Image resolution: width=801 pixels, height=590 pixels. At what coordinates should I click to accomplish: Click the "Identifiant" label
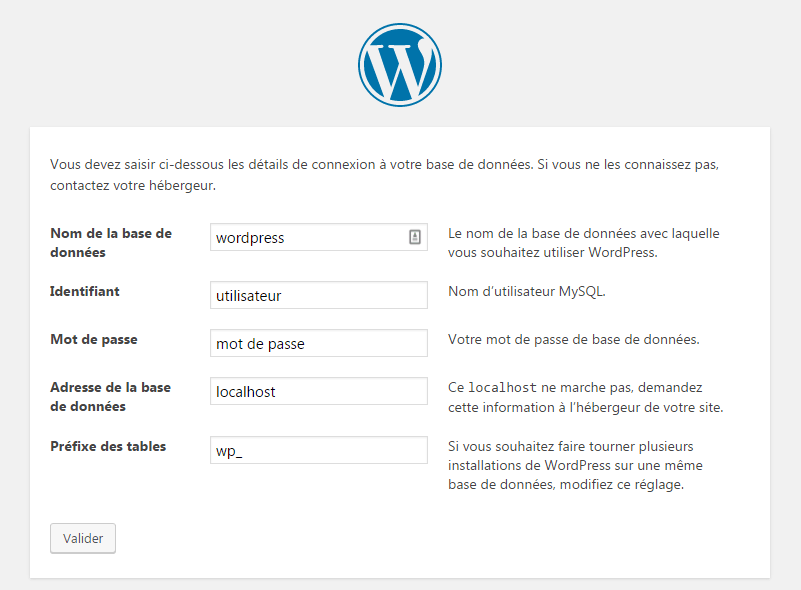(x=85, y=291)
